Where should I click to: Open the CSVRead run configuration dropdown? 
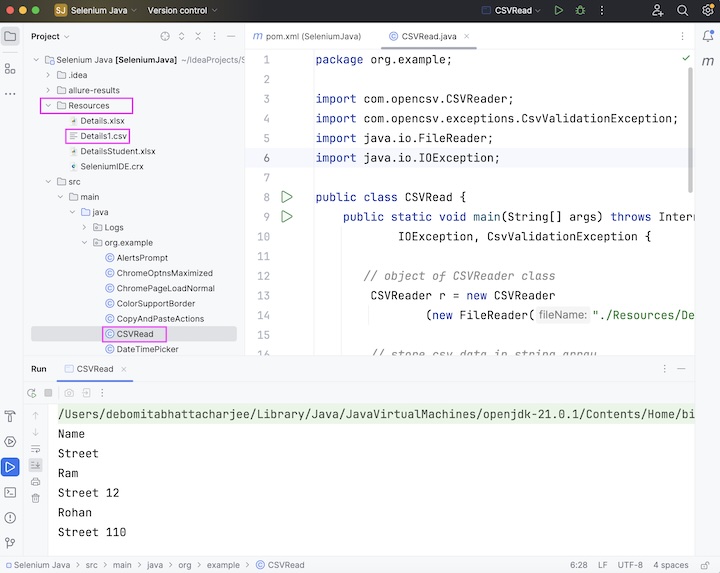pos(514,10)
